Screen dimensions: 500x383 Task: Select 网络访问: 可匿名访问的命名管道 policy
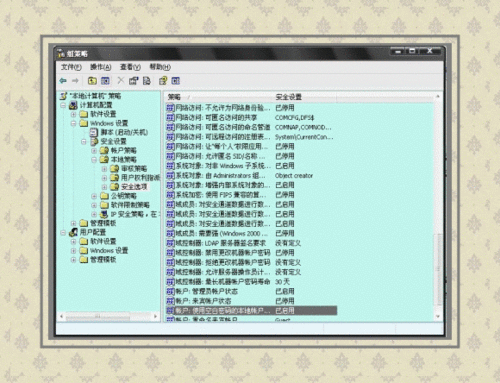point(223,127)
